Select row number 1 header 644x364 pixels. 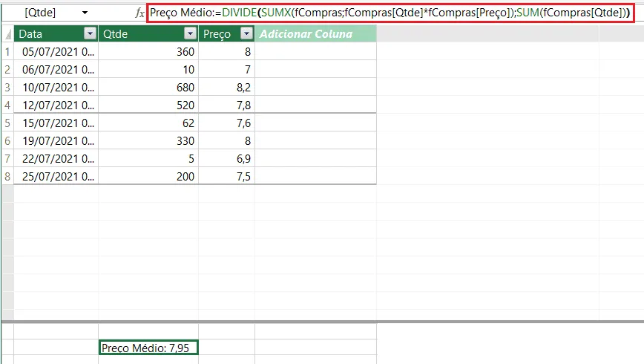[7, 52]
